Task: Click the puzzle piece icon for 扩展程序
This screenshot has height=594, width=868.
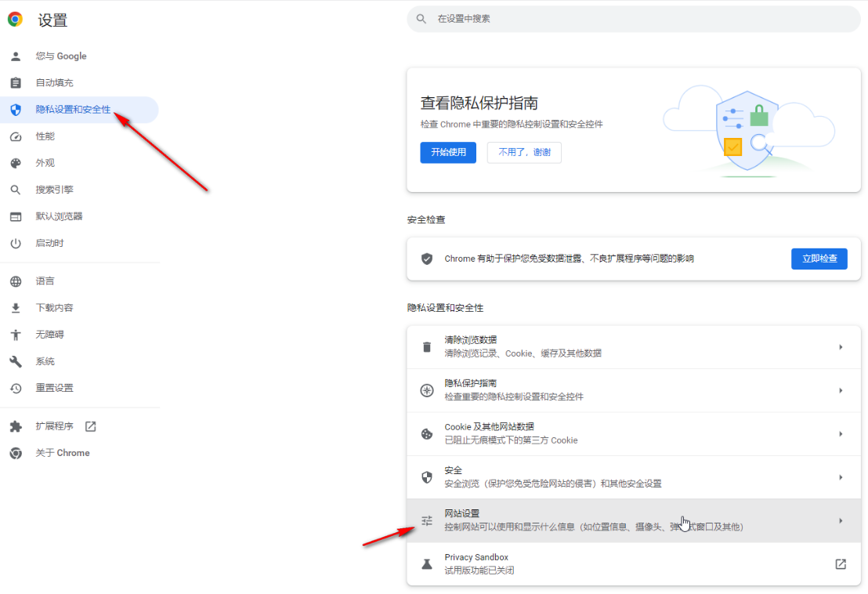Action: 16,426
